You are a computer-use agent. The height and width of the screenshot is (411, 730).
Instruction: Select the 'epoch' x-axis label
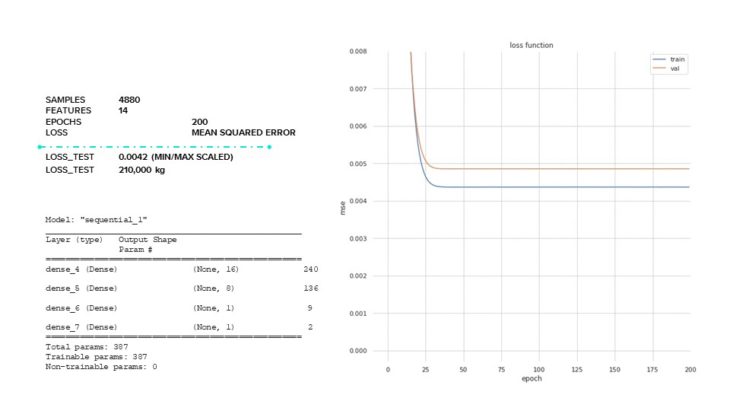click(531, 381)
